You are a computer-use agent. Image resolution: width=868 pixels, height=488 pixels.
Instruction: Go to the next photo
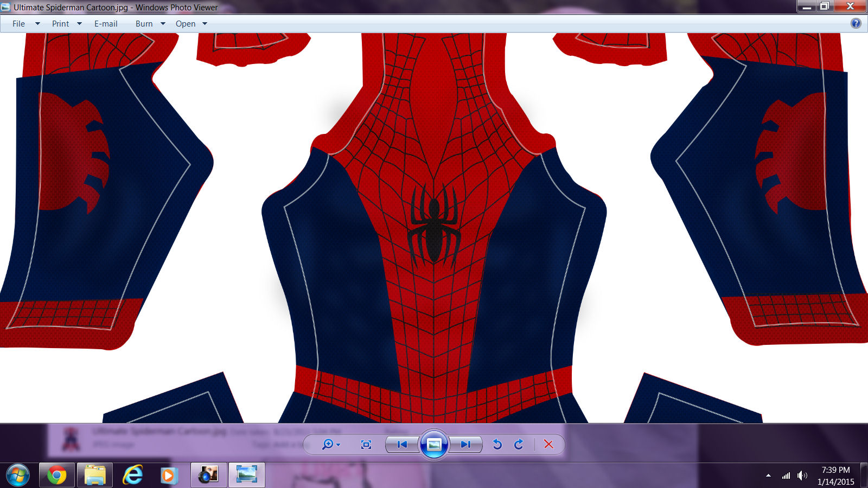tap(466, 445)
